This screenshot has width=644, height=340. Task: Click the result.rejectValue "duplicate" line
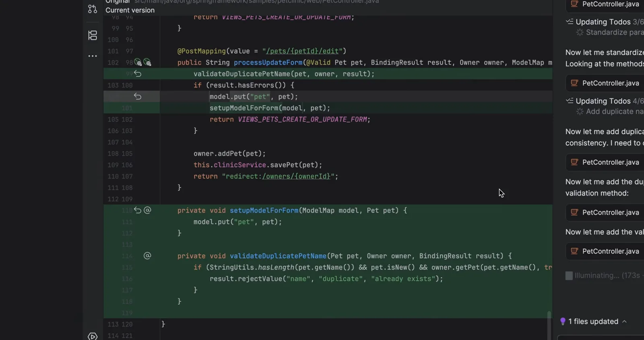(326, 279)
